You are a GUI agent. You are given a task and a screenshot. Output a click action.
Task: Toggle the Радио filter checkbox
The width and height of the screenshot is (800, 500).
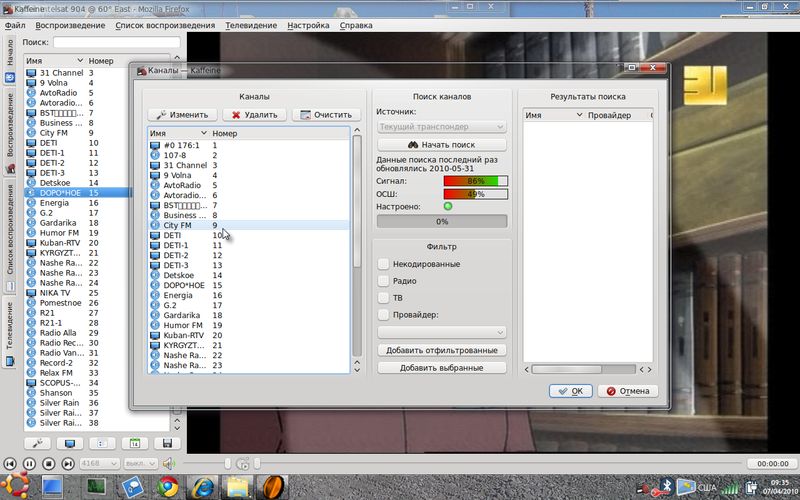(x=385, y=280)
